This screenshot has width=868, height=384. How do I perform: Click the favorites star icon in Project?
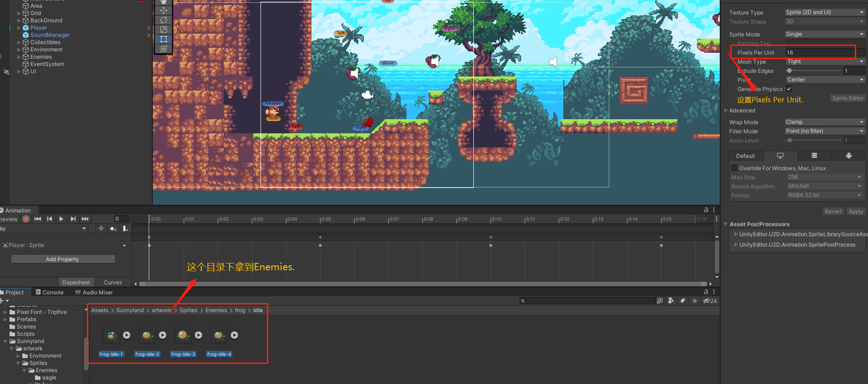click(x=694, y=301)
